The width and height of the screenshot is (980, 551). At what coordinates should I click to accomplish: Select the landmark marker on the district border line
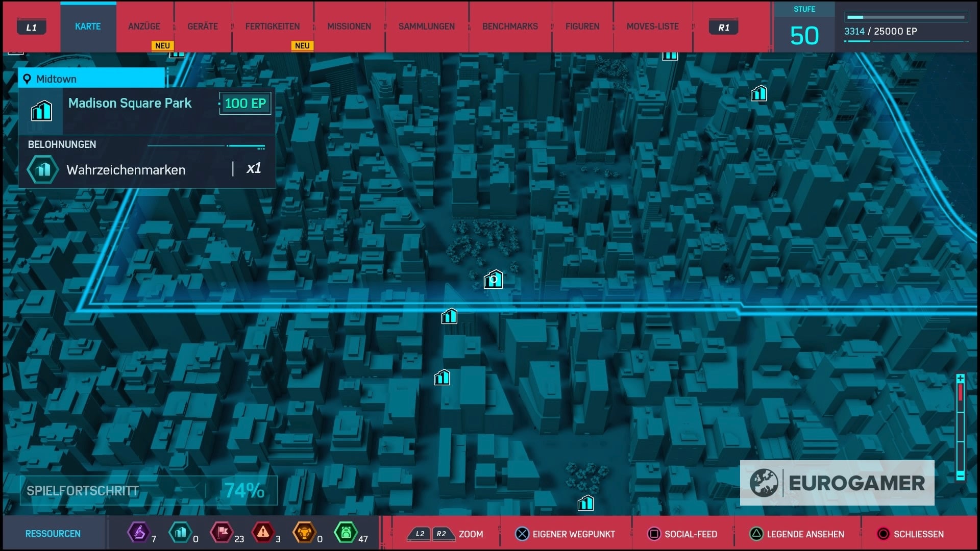pyautogui.click(x=449, y=316)
